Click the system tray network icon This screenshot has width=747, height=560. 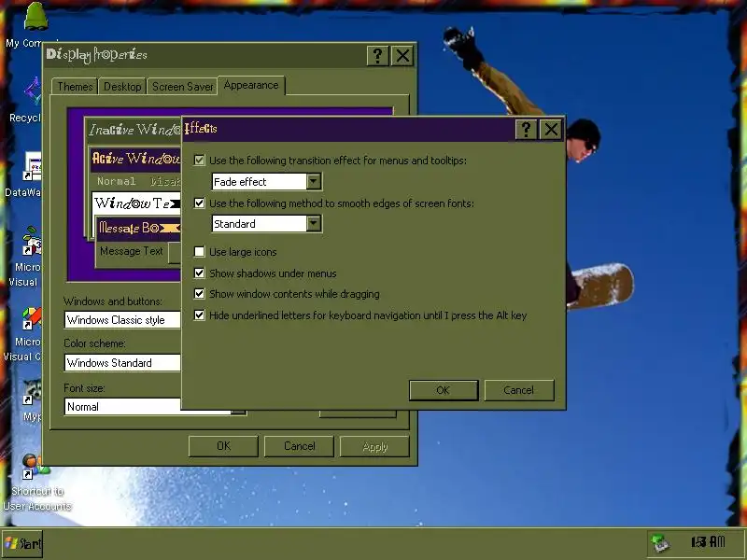coord(660,543)
